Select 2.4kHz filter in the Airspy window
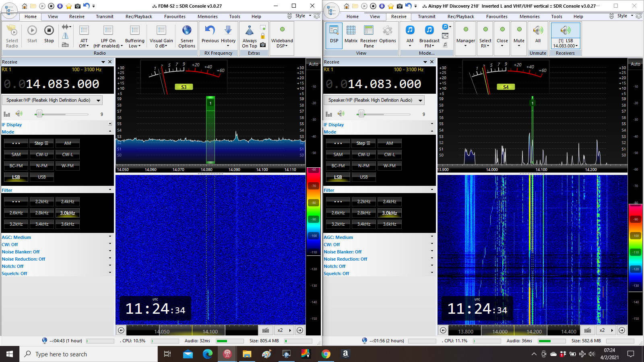 coord(390,202)
